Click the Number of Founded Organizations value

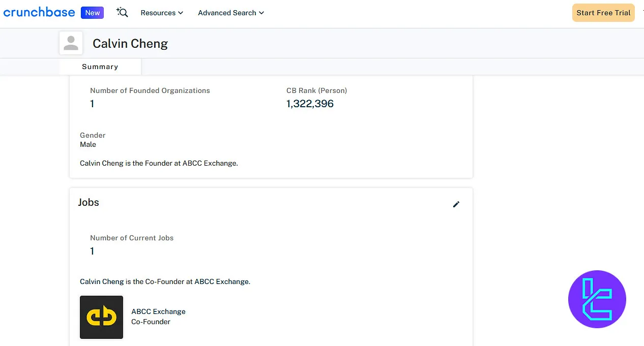[92, 104]
